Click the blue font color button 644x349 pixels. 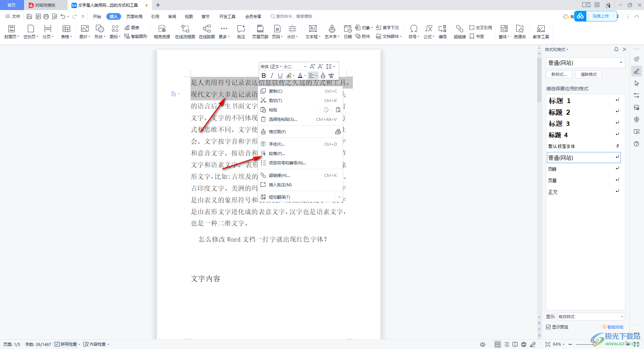tap(300, 76)
